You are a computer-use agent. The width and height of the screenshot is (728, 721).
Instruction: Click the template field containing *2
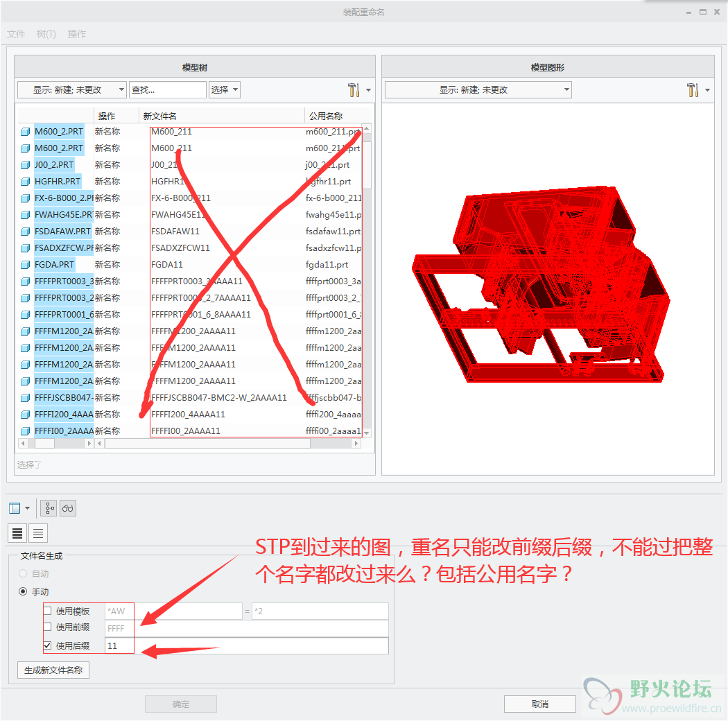[x=320, y=611]
